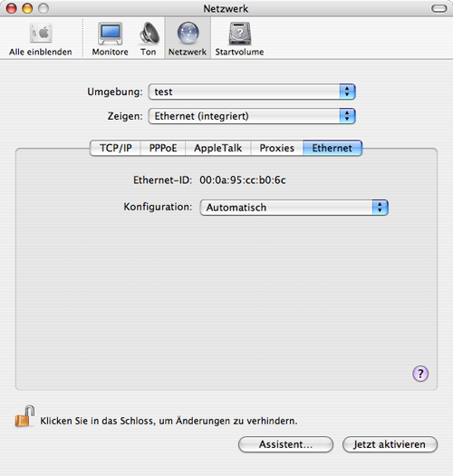The image size is (453, 476).
Task: Click the Jetzt aktivieren button
Action: [x=390, y=444]
